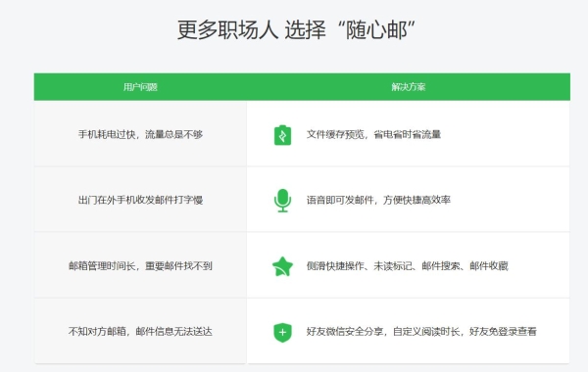Select the text 邮箱管理时间长，重要邮件找不到
This screenshot has width=588, height=372.
pyautogui.click(x=140, y=266)
